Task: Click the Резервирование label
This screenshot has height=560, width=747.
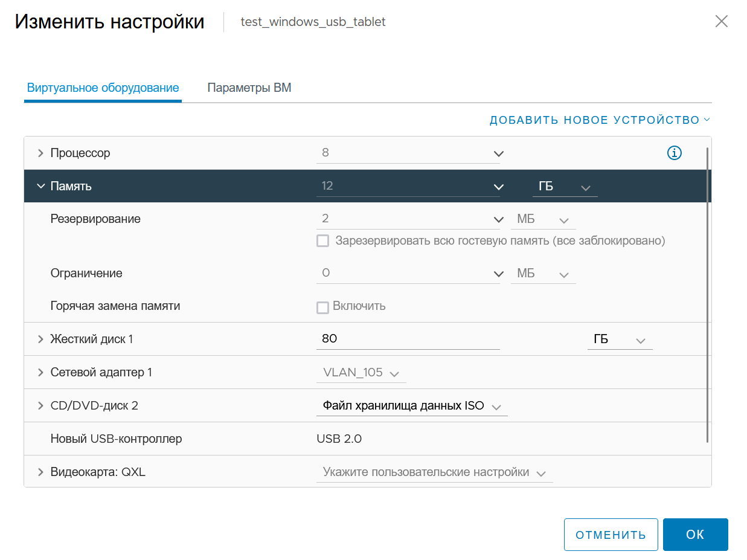Action: pos(95,219)
